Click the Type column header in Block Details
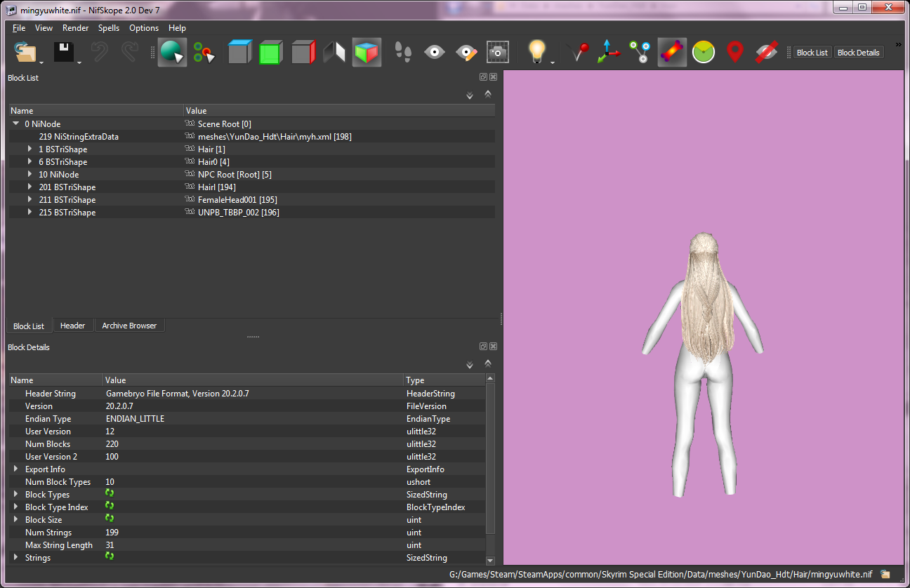The height and width of the screenshot is (588, 910). coord(444,380)
